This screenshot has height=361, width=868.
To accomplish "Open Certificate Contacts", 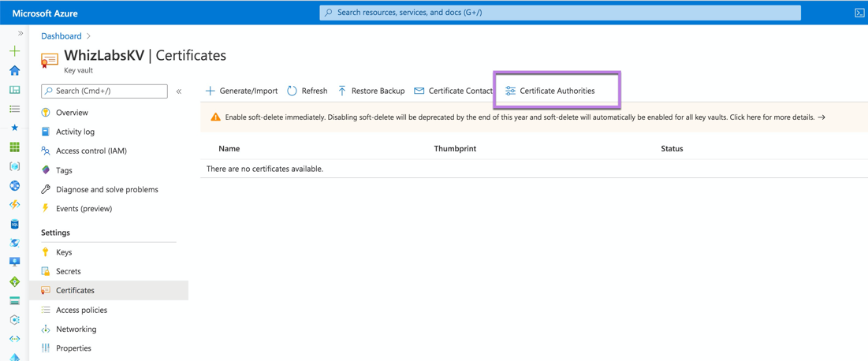I will point(453,91).
